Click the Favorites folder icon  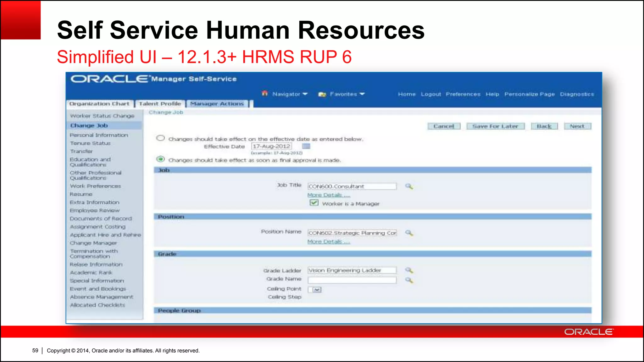[x=322, y=94]
